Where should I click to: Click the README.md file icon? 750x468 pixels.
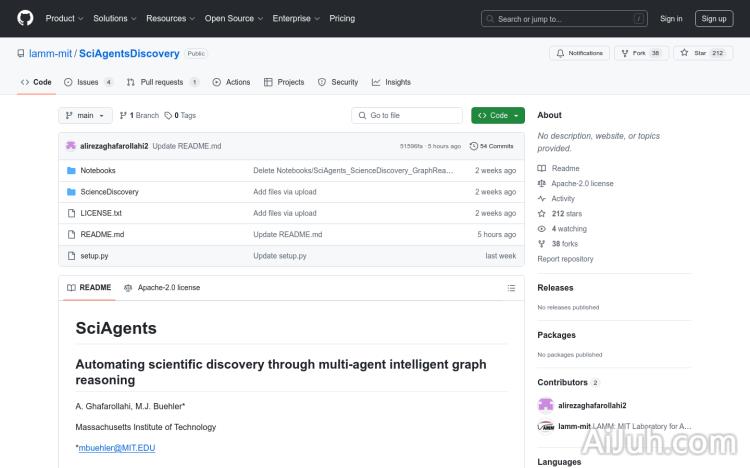[71, 234]
